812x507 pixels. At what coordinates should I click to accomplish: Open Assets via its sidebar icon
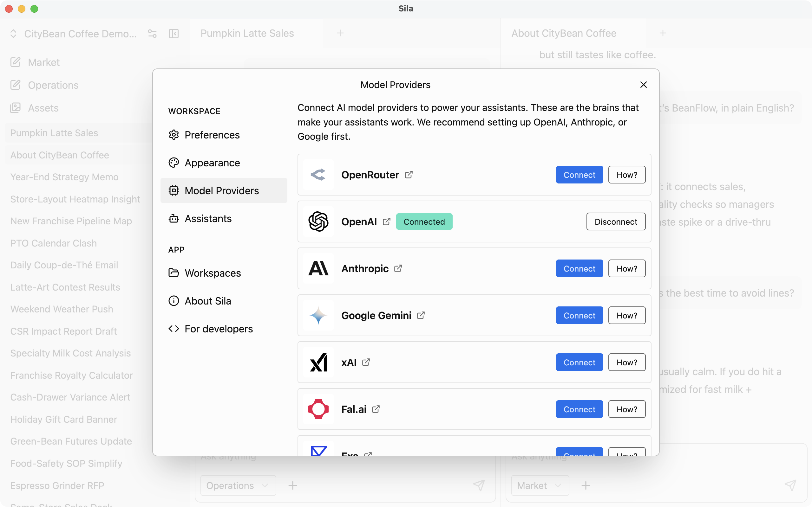tap(16, 108)
